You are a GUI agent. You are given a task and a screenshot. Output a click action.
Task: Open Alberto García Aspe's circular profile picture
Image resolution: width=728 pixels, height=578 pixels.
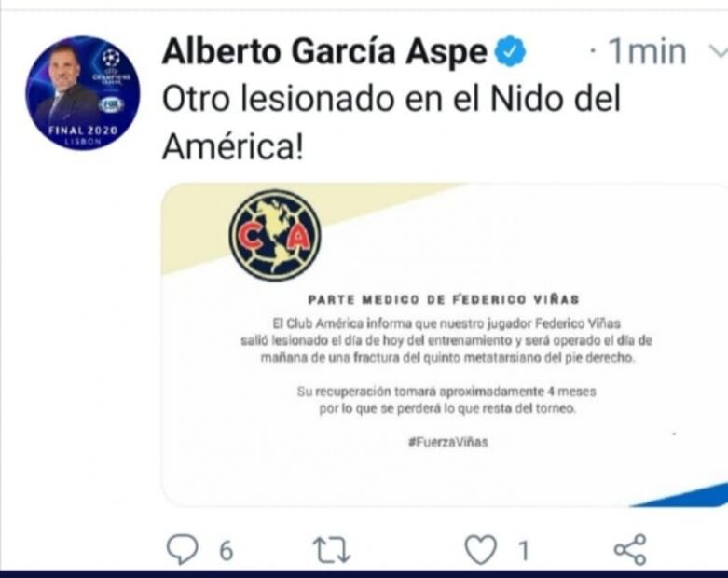pos(83,92)
